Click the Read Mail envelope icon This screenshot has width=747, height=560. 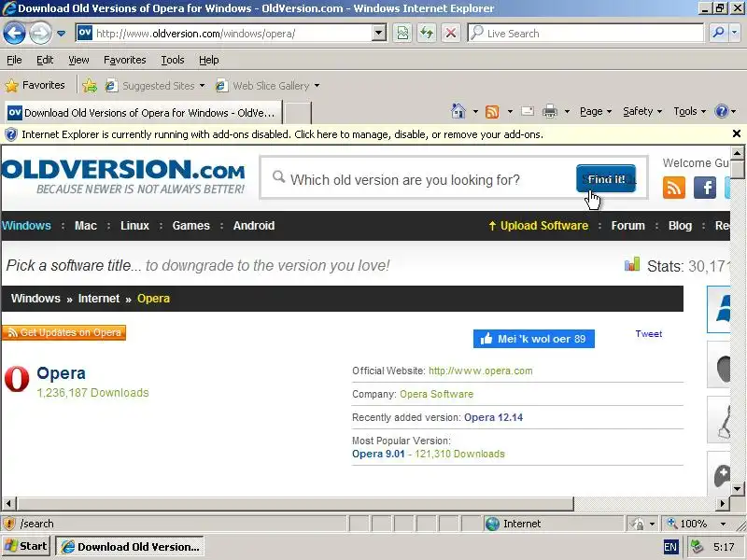coord(528,111)
